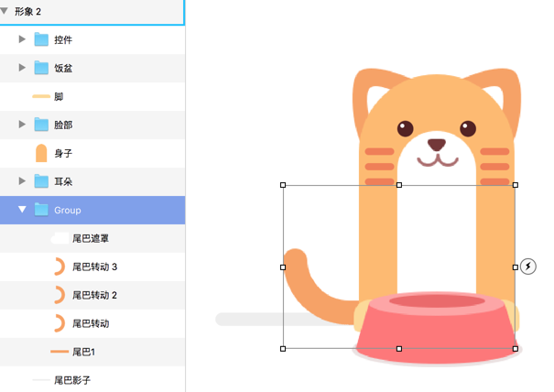The height and width of the screenshot is (392, 554).
Task: Click the cat's left eye
Action: pyautogui.click(x=405, y=128)
